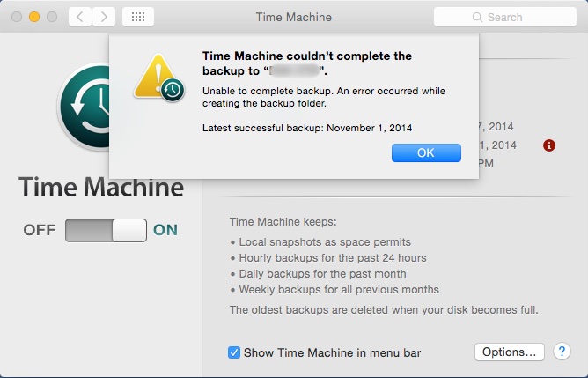Click "Weekly backups for all previous months" line

click(339, 290)
